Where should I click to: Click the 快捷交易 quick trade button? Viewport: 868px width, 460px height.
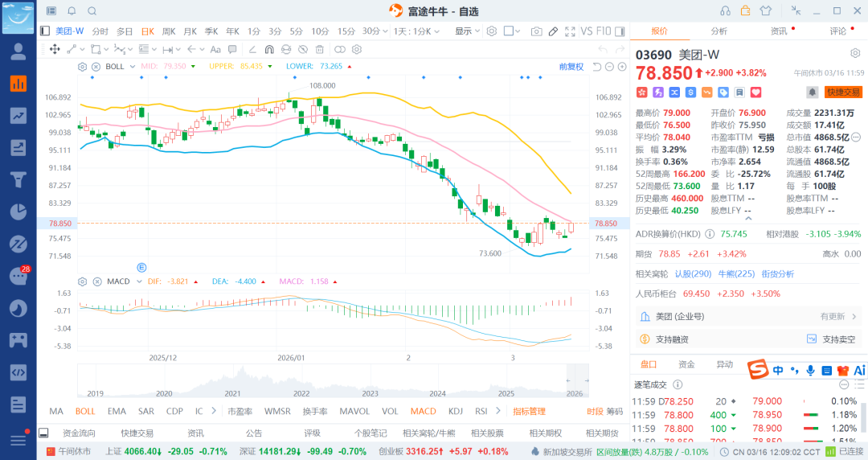842,92
